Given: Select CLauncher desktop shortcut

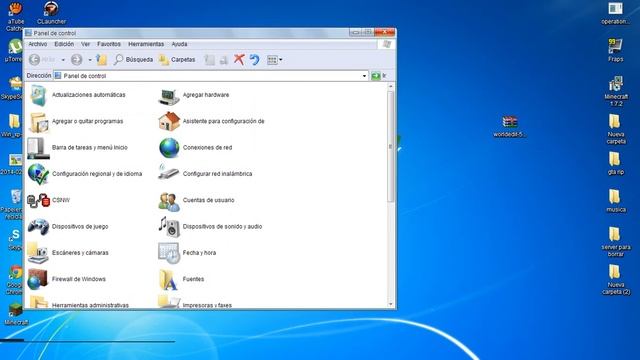Looking at the screenshot, I should click(x=51, y=13).
